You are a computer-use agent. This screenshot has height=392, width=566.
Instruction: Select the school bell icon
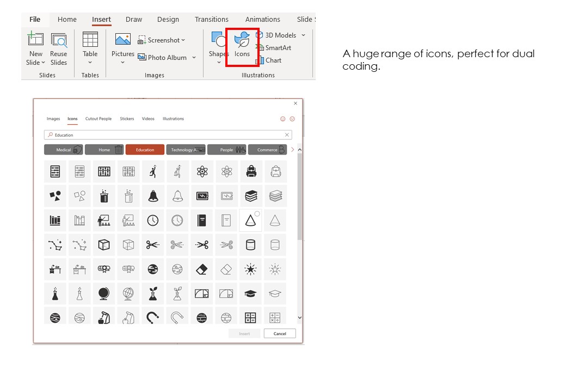click(153, 196)
